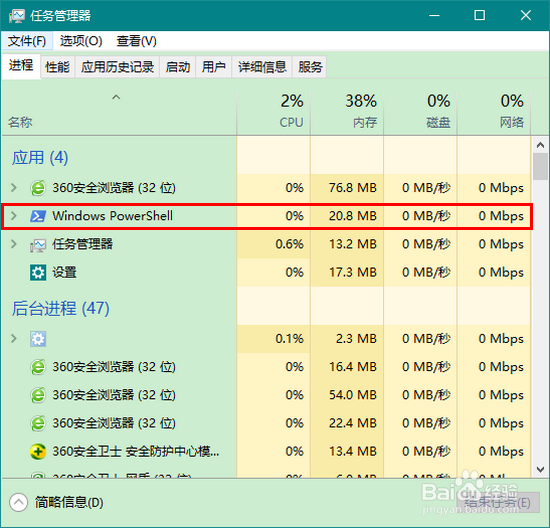Click the Windows PowerShell icon
The image size is (550, 528).
click(x=38, y=216)
